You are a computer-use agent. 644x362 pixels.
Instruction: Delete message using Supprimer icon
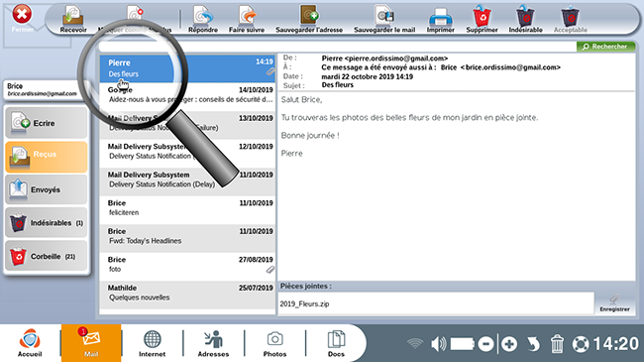[482, 19]
